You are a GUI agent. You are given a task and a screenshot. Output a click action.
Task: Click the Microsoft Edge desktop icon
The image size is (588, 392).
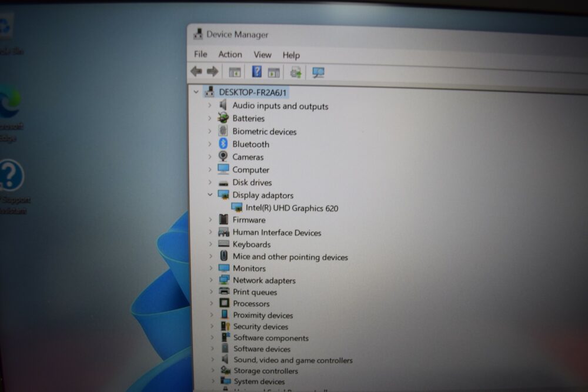click(11, 101)
